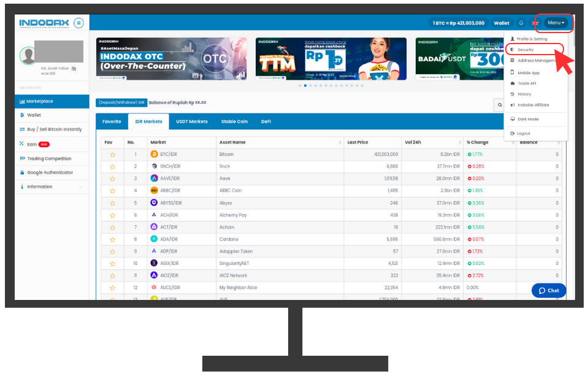Open the Menu dropdown
This screenshot has width=588, height=376.
pos(556,23)
